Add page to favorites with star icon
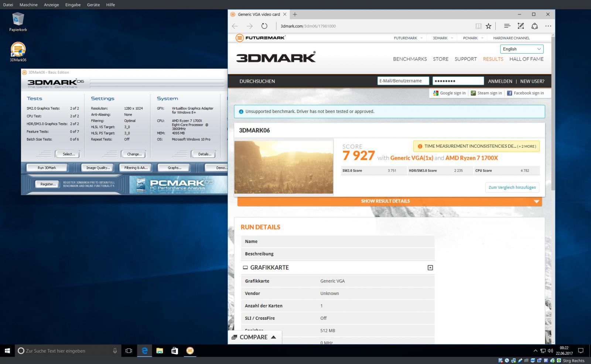The width and height of the screenshot is (591, 364). 489,26
